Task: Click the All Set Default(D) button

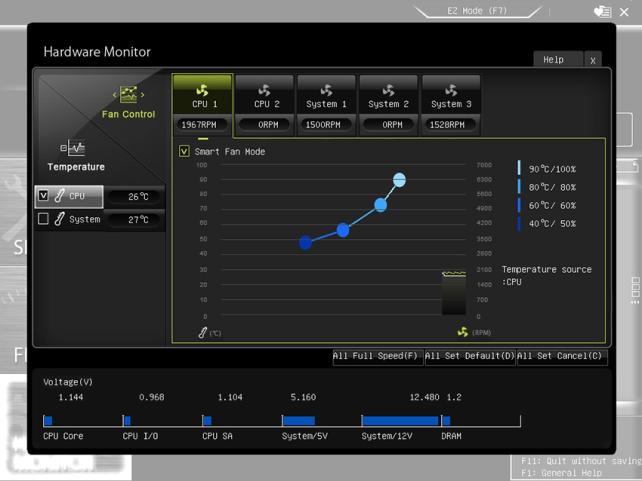Action: (470, 356)
